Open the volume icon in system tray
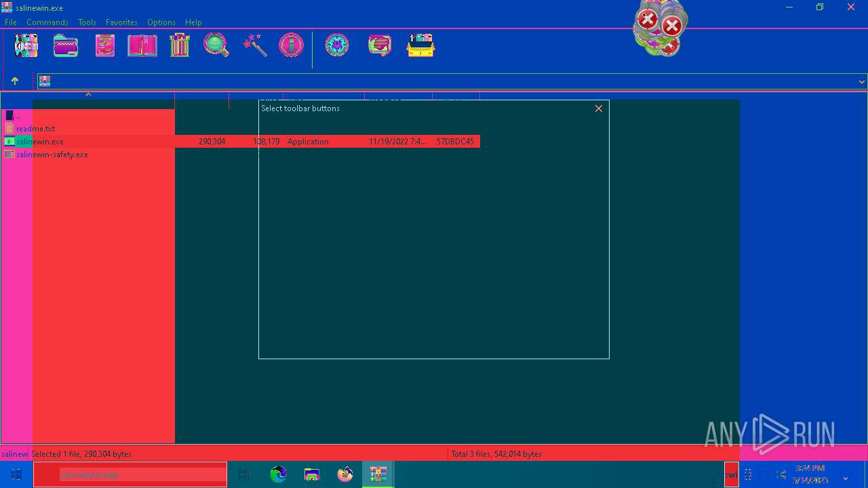868x488 pixels. coord(781,474)
